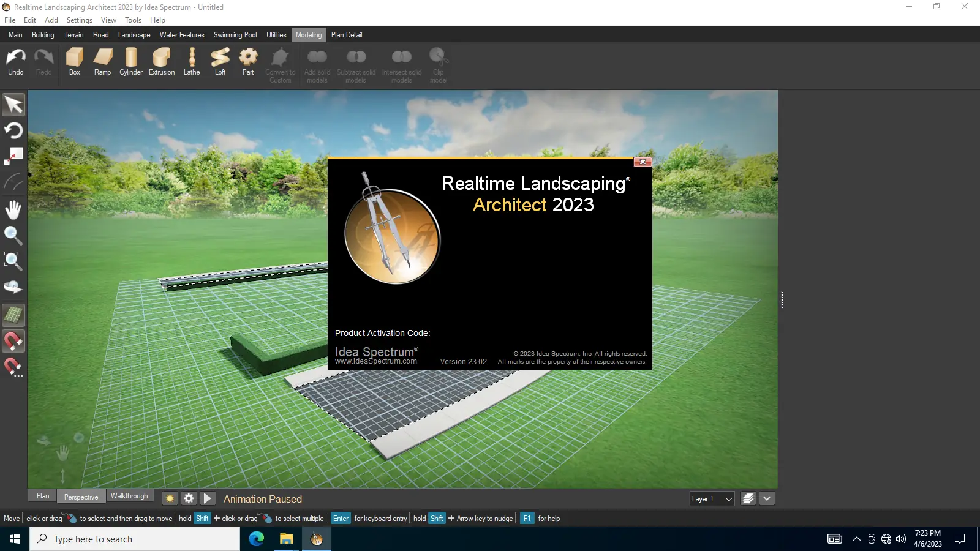Viewport: 980px width, 551px height.
Task: Click the taskbar search box
Action: (135, 539)
